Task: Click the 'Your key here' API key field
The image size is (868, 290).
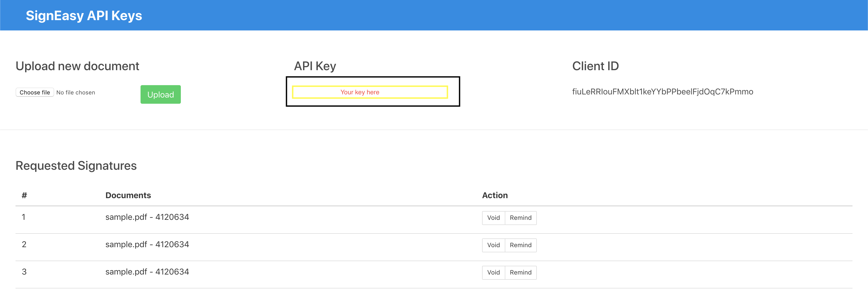Action: click(370, 92)
